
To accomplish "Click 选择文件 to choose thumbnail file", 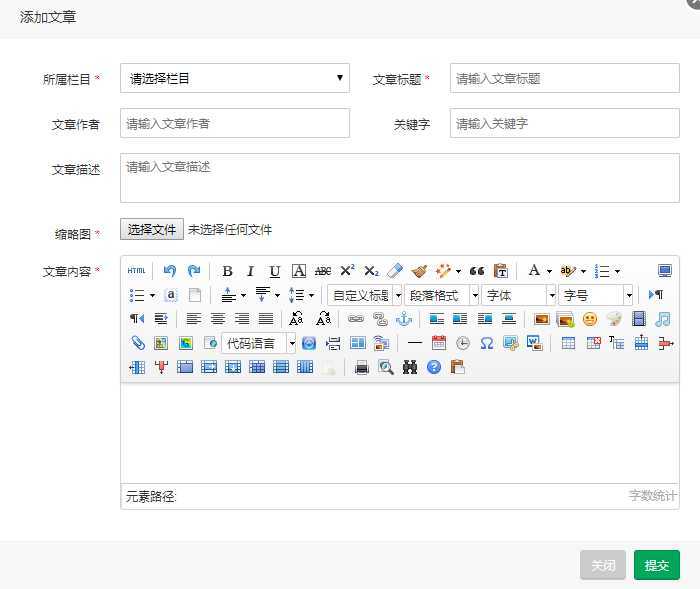I will point(152,230).
